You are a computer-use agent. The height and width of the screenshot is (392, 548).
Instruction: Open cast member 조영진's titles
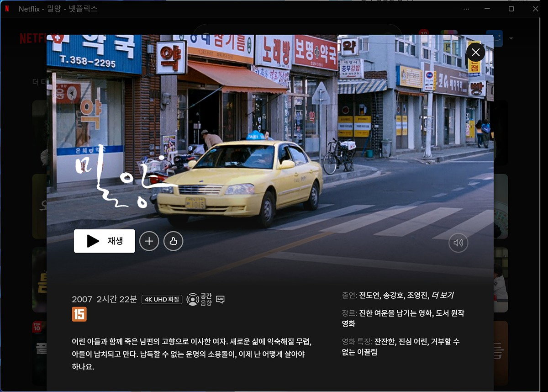tap(418, 295)
